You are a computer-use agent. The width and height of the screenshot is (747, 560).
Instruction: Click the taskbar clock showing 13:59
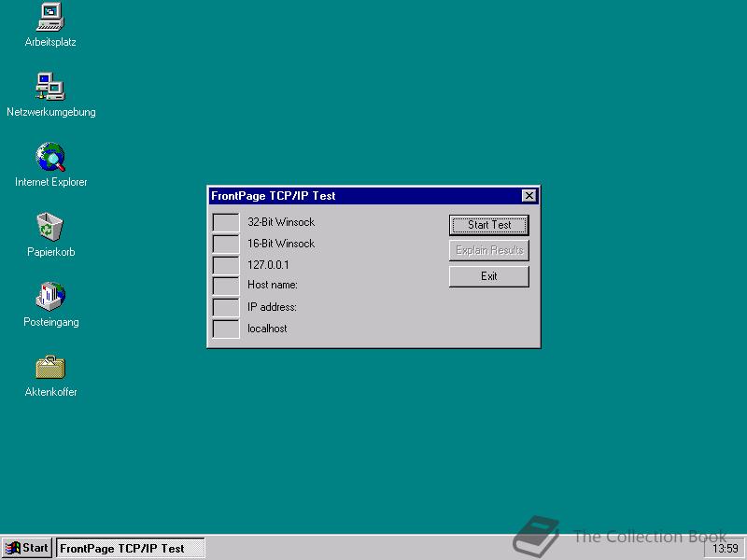[726, 549]
